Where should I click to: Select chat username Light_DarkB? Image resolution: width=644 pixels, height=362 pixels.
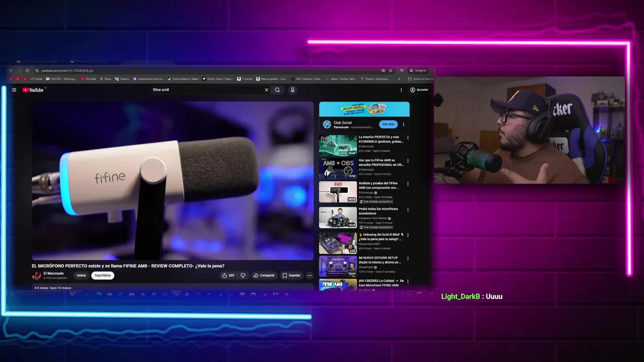460,297
